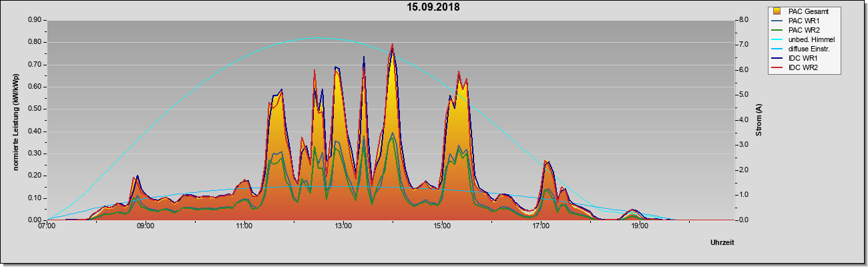Image resolution: width=868 pixels, height=267 pixels.
Task: Click the unbed. Himmel legend entry
Action: [803, 39]
